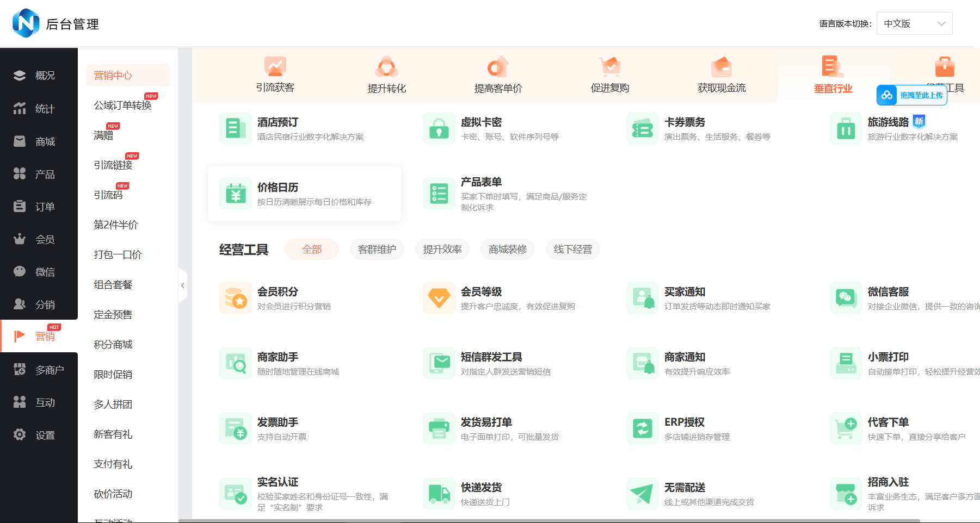Select the 虚拟卡密 lock icon
This screenshot has height=523, width=980.
click(439, 128)
